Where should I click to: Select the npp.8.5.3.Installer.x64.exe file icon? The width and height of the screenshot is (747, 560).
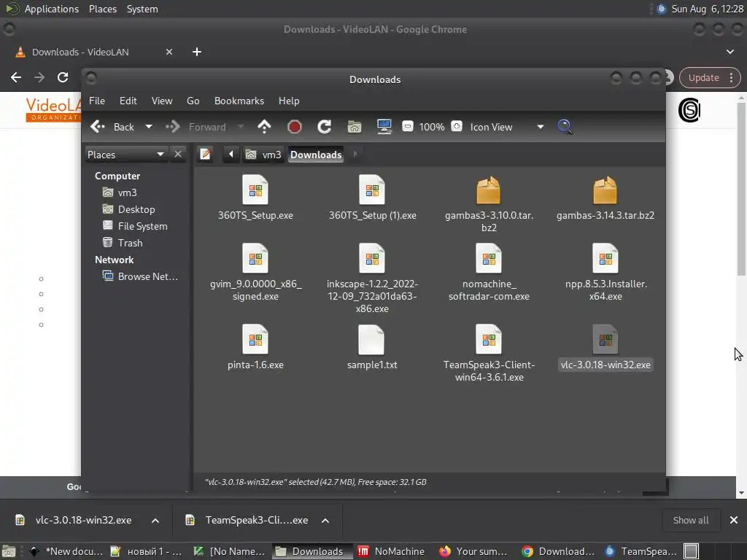click(x=605, y=259)
